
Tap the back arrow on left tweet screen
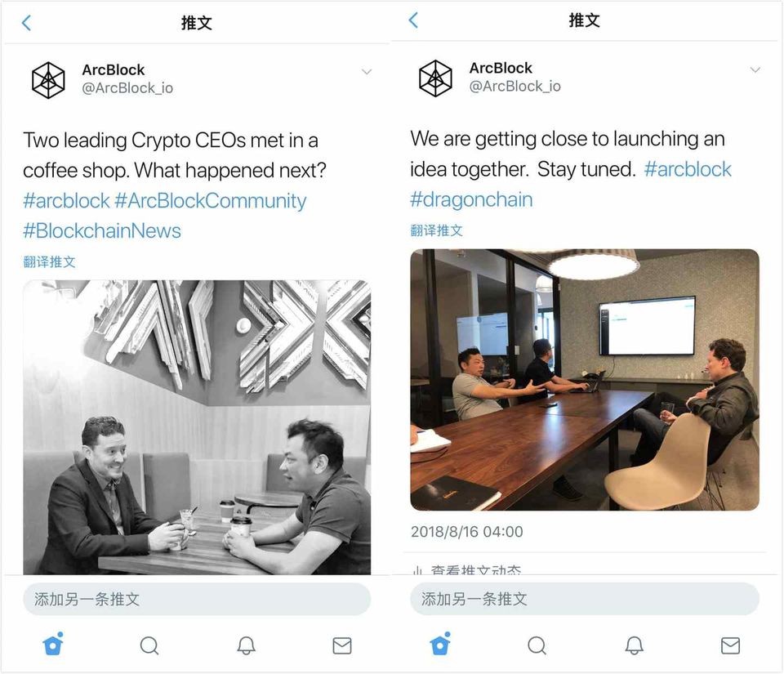(x=26, y=23)
